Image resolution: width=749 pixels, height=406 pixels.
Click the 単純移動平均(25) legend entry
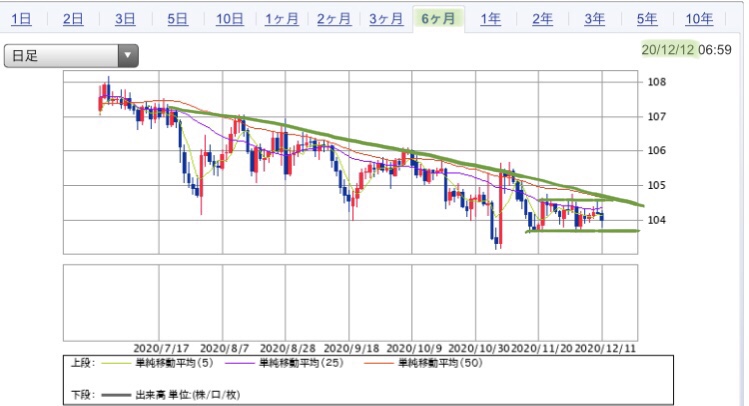(301, 363)
